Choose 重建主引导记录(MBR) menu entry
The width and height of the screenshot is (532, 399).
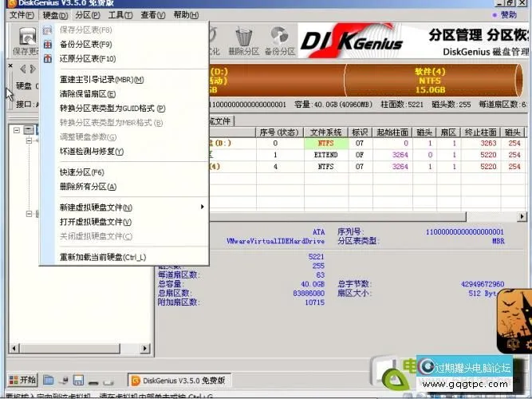tap(124, 80)
